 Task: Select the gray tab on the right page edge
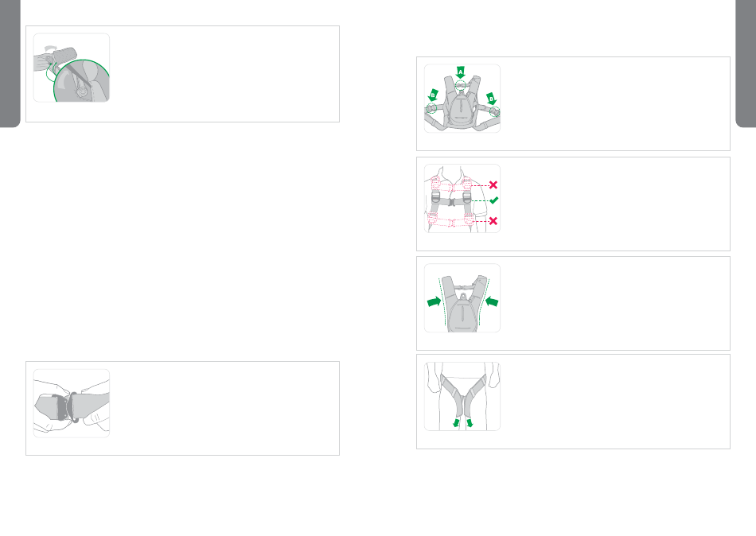(746, 63)
